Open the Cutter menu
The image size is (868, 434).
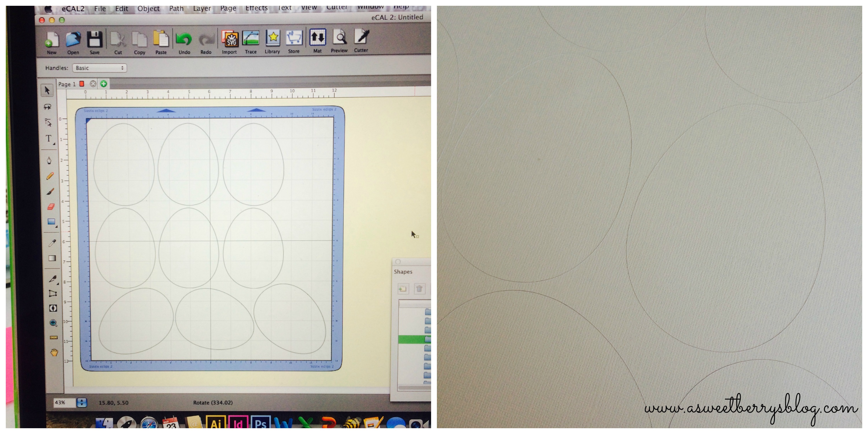336,8
